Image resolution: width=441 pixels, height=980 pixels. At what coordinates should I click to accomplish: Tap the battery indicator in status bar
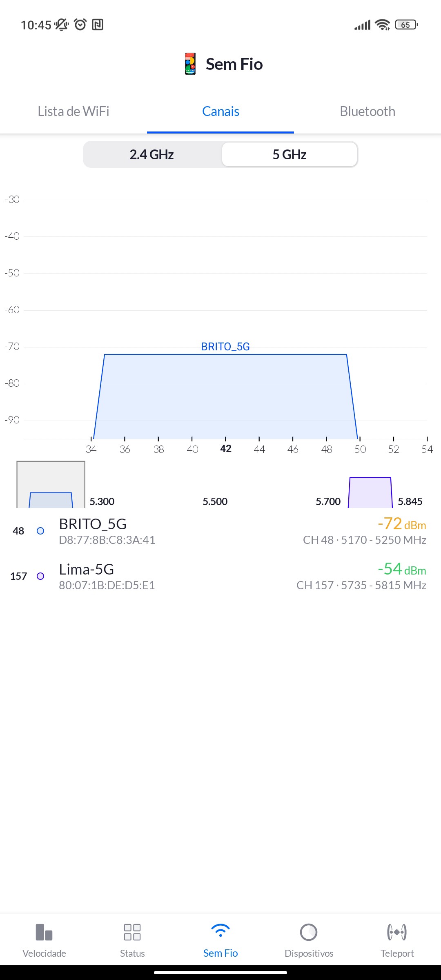406,25
